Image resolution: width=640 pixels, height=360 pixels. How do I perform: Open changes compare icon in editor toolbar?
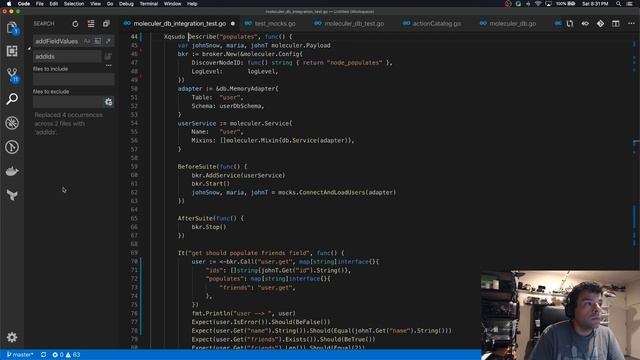click(570, 24)
